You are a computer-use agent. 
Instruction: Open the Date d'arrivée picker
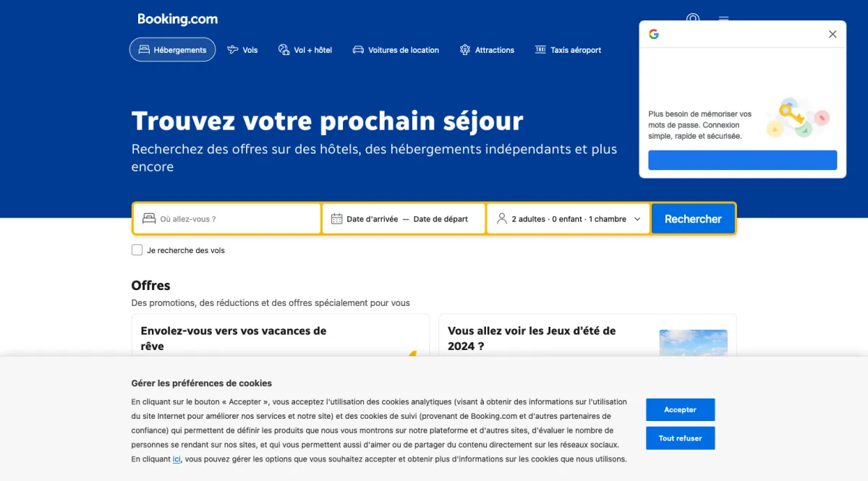tap(372, 219)
